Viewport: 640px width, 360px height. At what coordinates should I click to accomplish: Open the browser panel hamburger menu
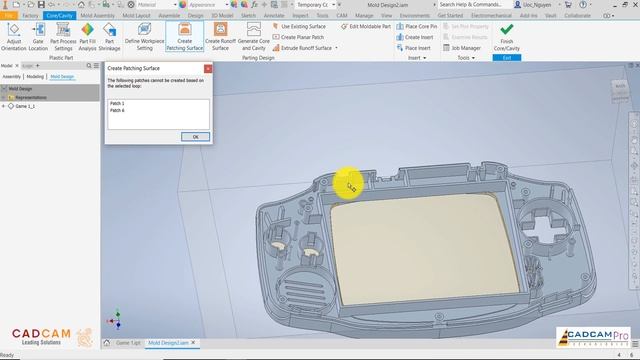tap(96, 66)
